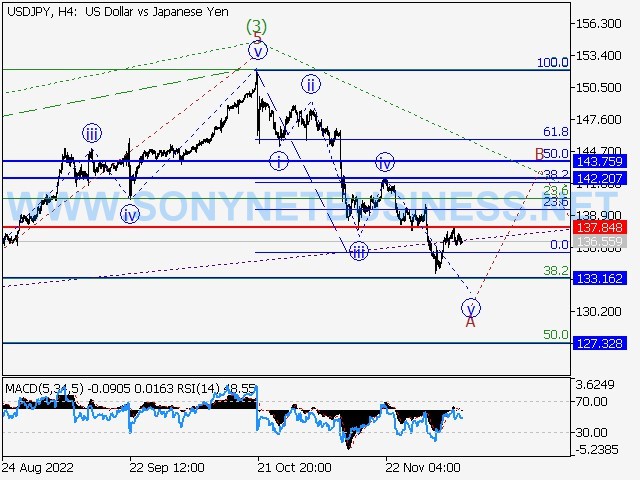This screenshot has height=480, width=640.
Task: Click the USDJPY, H4 chart title text
Action: (x=118, y=12)
